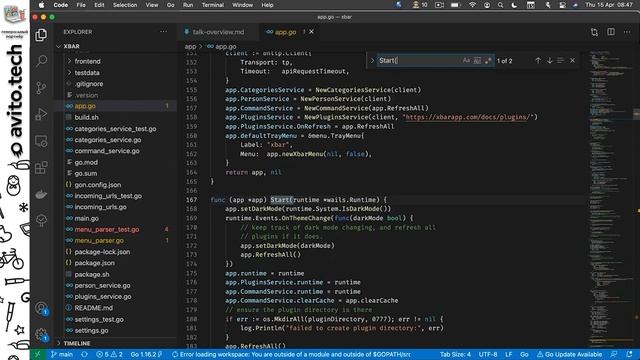Open the Search view in activity bar
This screenshot has width=640, height=360.
[x=41, y=61]
